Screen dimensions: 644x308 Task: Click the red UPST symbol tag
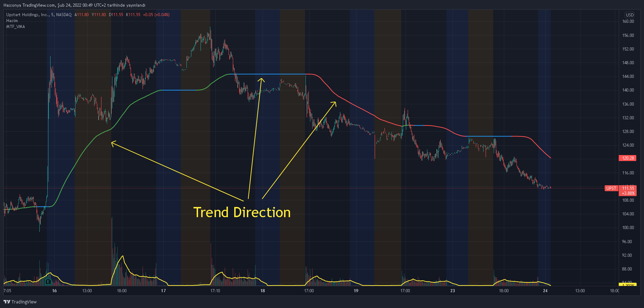(x=611, y=188)
